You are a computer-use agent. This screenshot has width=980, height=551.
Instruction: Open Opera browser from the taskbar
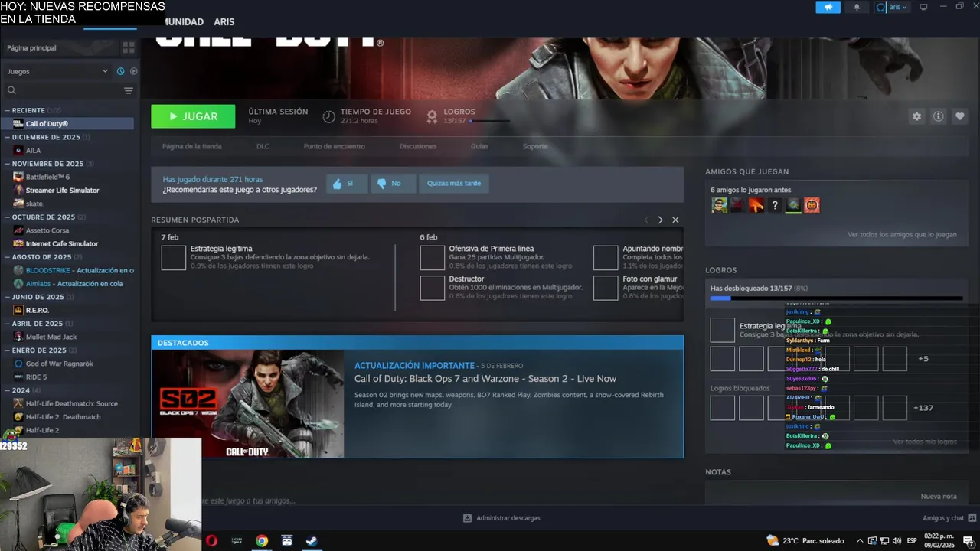(211, 540)
